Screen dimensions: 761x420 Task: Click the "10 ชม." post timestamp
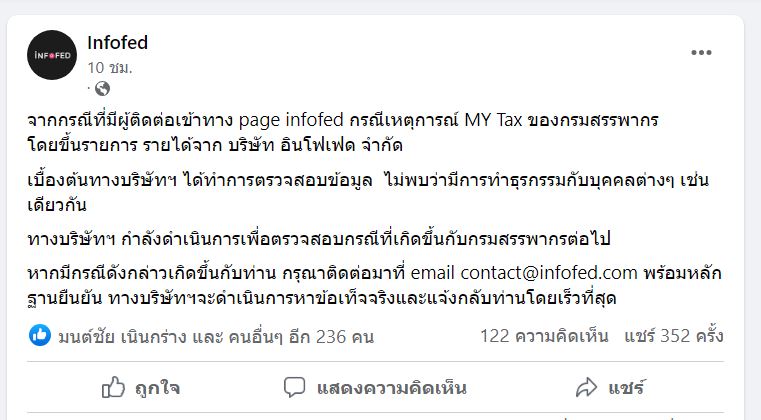110,67
